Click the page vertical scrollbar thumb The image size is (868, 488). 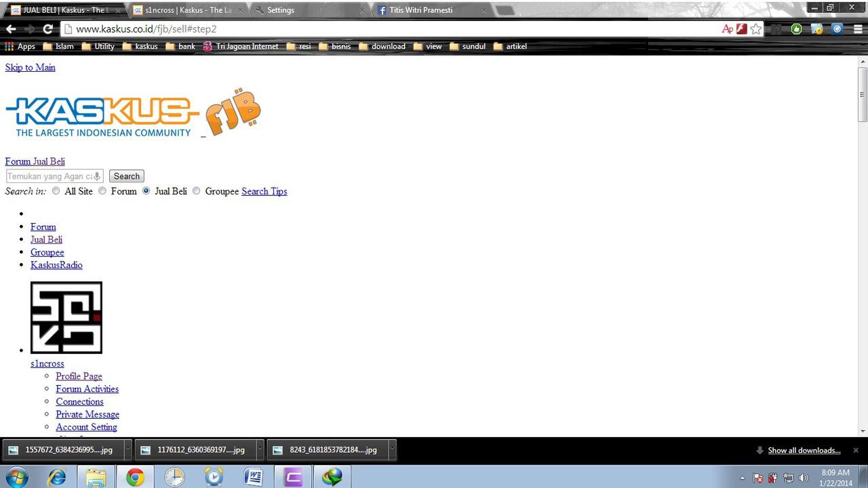[x=863, y=95]
